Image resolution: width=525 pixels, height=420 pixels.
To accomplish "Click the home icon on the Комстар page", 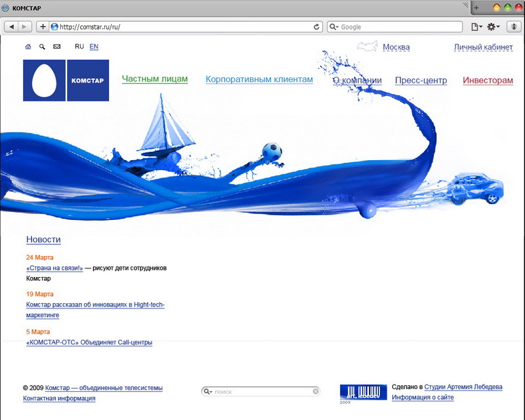I will [28, 47].
